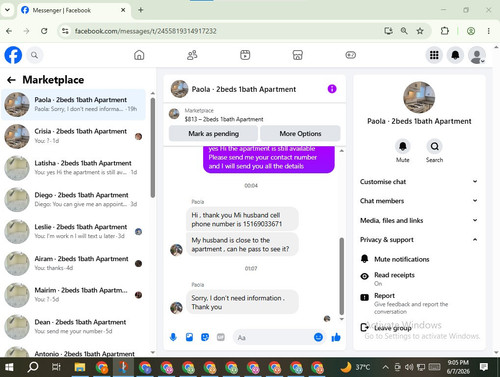This screenshot has height=377, width=500.
Task: Click the chat header title Paola apartment
Action: (244, 89)
